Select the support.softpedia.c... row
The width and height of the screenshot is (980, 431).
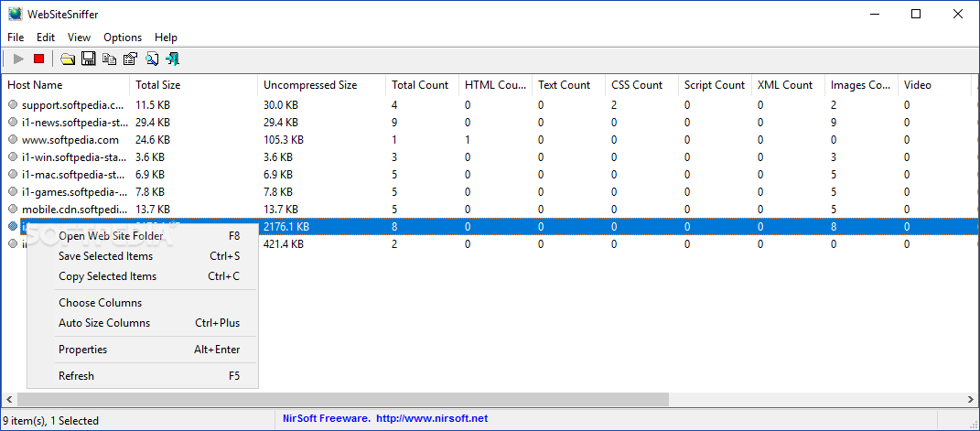tap(490, 105)
